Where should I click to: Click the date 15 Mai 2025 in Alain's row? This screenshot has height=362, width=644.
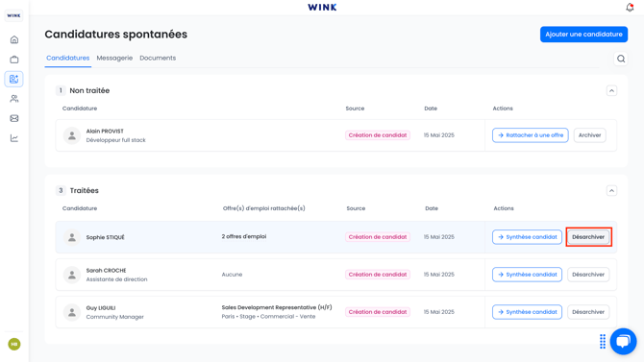pyautogui.click(x=439, y=135)
